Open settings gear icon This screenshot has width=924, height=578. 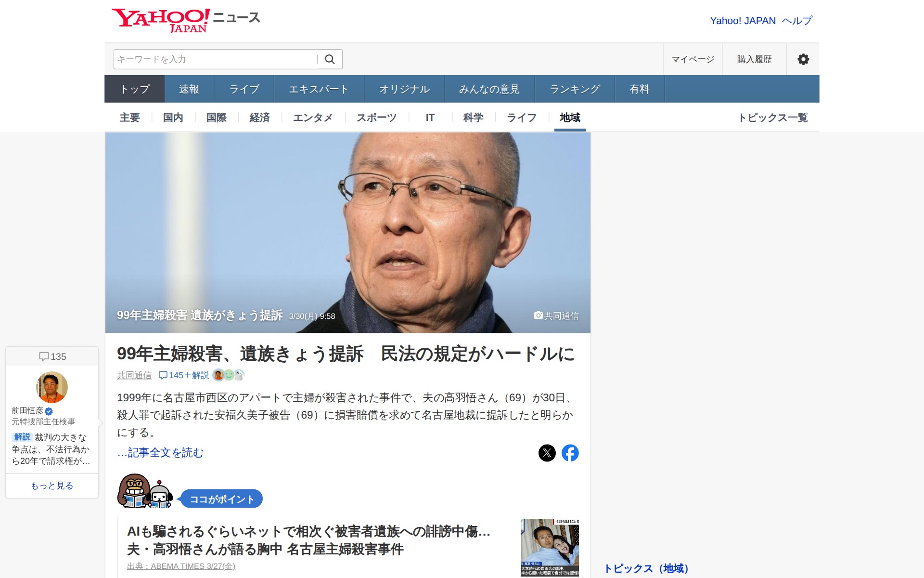click(x=803, y=59)
